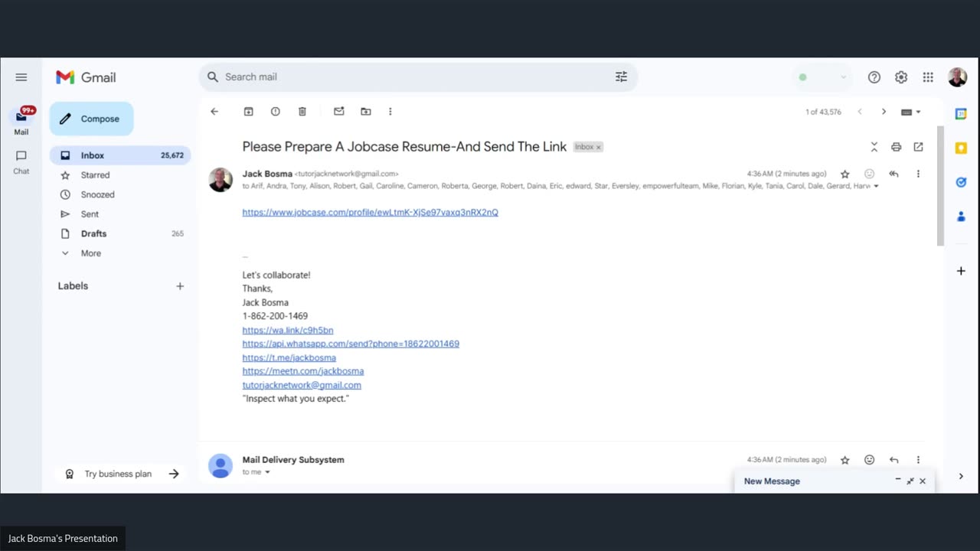Create a new label with plus icon
The width and height of the screenshot is (980, 551).
click(x=180, y=286)
